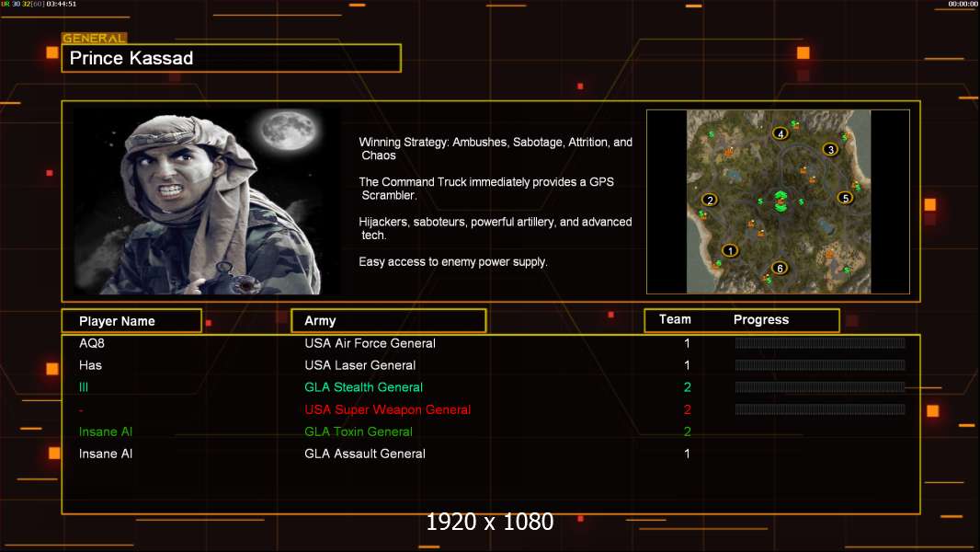Click team number for AQ8

(687, 343)
